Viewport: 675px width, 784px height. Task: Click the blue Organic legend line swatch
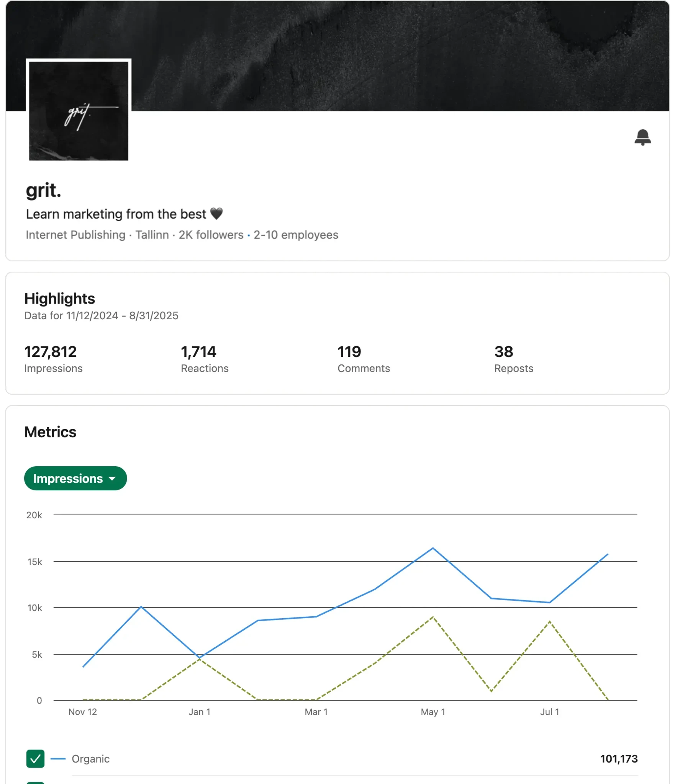click(x=58, y=758)
